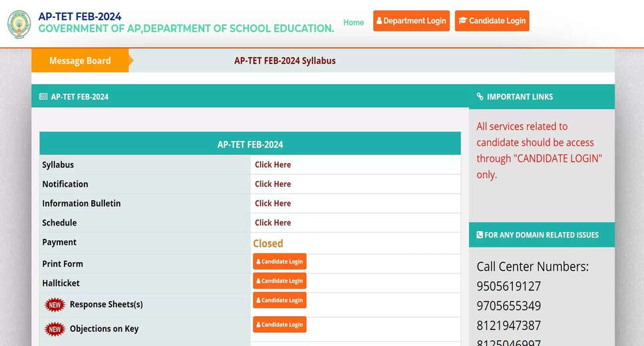Click Here link for Information Bulletin
The height and width of the screenshot is (346, 644).
[x=273, y=204]
